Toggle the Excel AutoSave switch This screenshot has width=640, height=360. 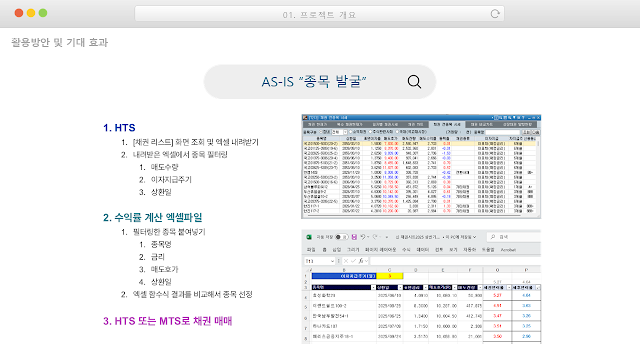(342, 237)
